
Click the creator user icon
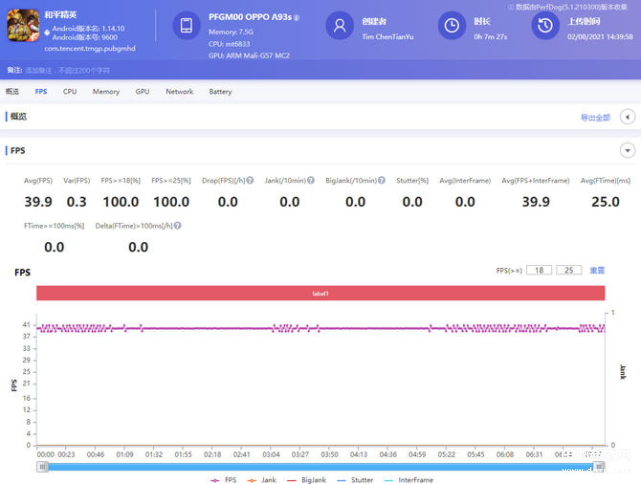tap(339, 25)
